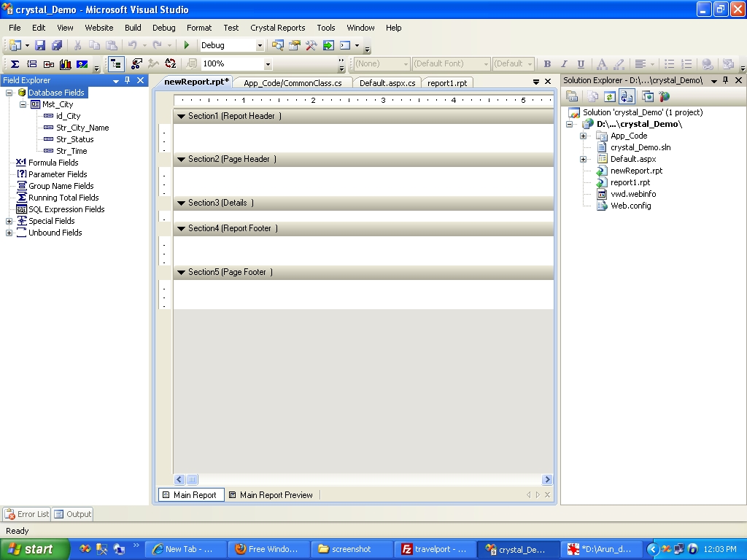The height and width of the screenshot is (560, 747).
Task: Insert a Group using the group icon
Action: (x=33, y=64)
